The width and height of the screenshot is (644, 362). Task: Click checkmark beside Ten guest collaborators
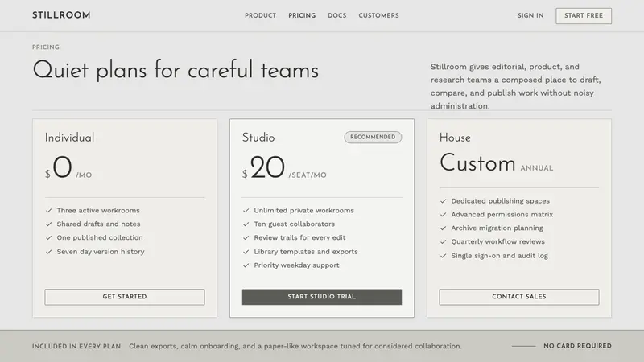[x=246, y=224]
